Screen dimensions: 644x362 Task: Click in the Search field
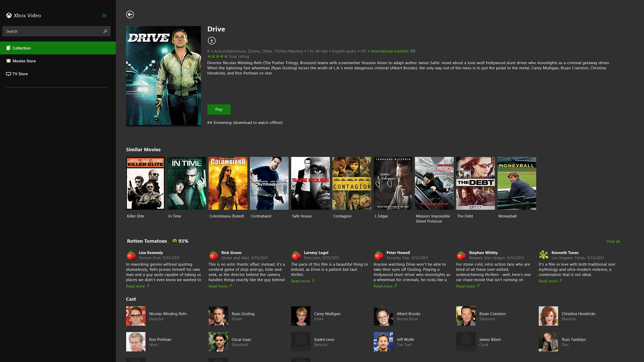click(x=56, y=31)
